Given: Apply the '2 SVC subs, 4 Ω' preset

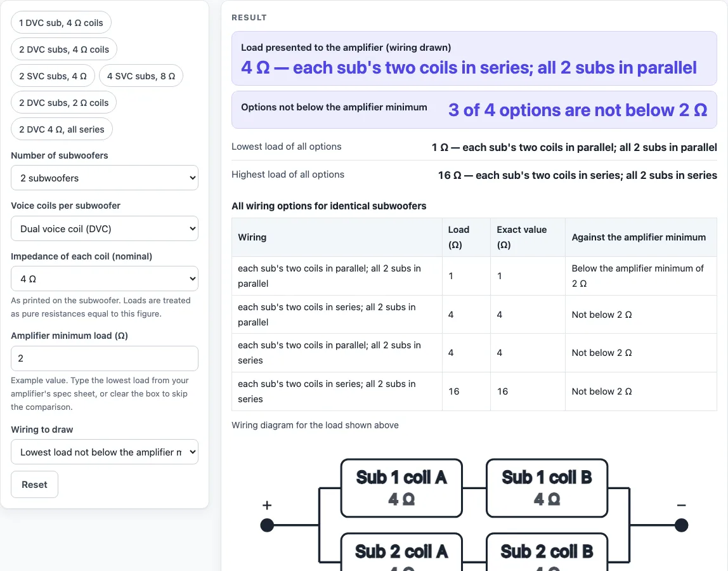Looking at the screenshot, I should [x=53, y=75].
